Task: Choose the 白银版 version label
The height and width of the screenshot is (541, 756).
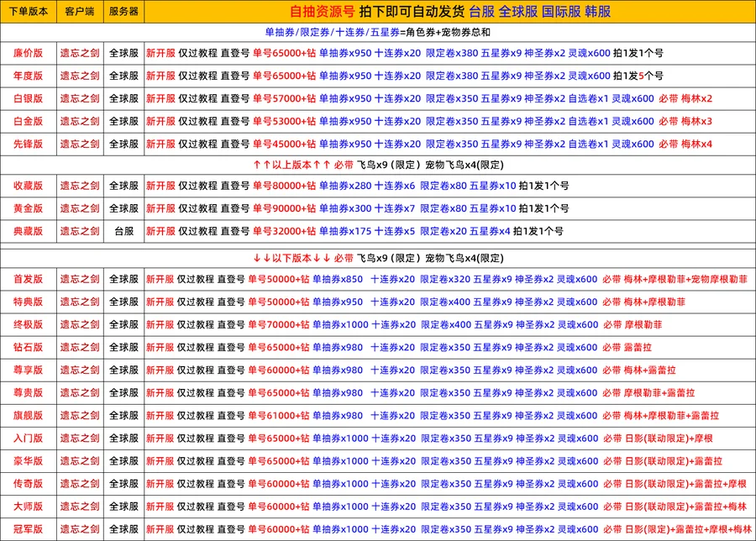Action: pos(28,98)
